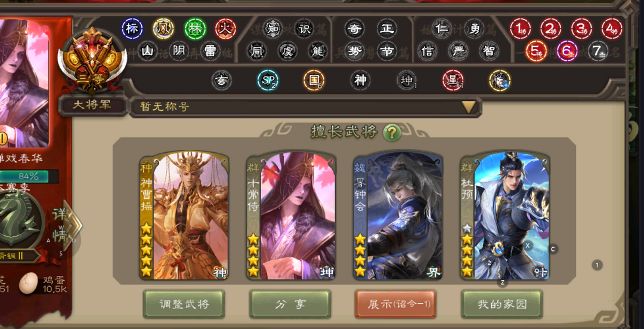Click the dropdown arrow on title bar
The width and height of the screenshot is (644, 329).
click(469, 107)
